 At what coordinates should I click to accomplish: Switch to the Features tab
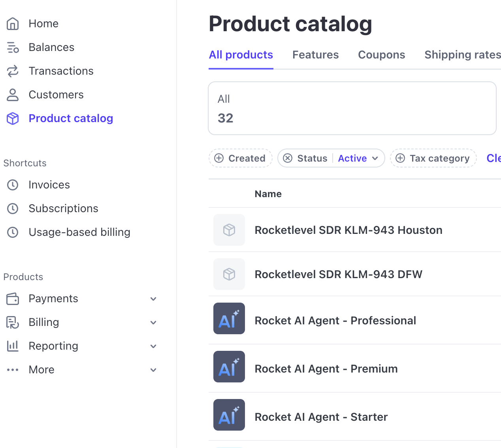pyautogui.click(x=315, y=55)
